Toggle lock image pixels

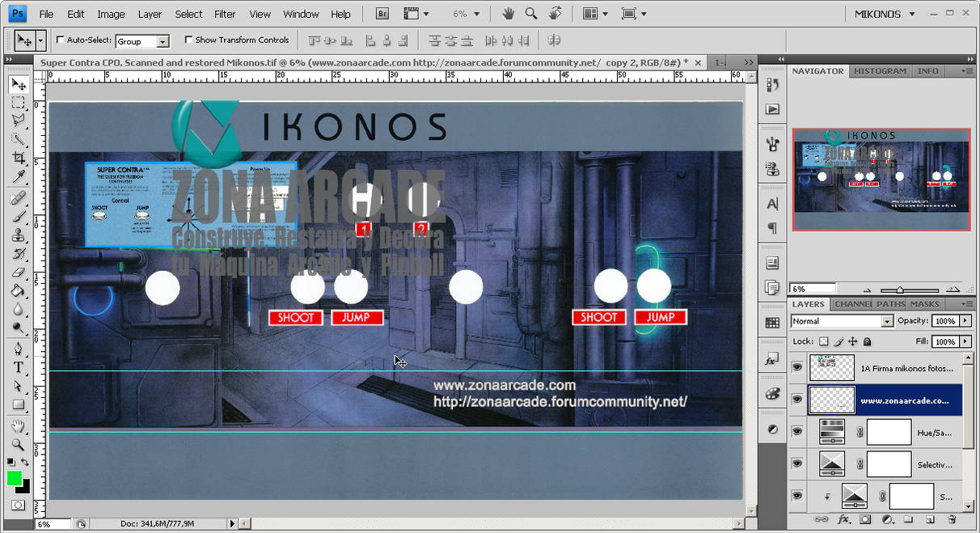[x=838, y=342]
